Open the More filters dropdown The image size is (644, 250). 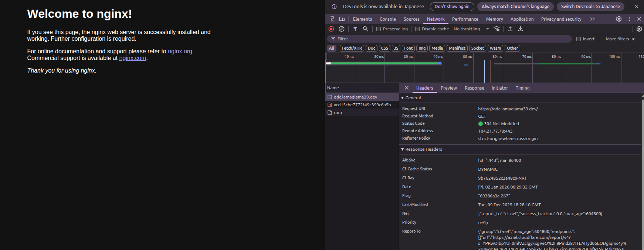[x=620, y=39]
